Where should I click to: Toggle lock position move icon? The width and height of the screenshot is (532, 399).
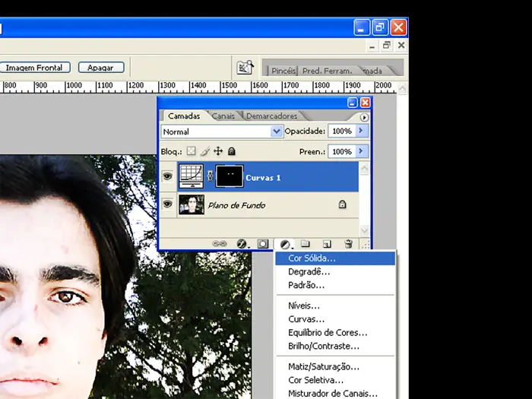point(219,151)
